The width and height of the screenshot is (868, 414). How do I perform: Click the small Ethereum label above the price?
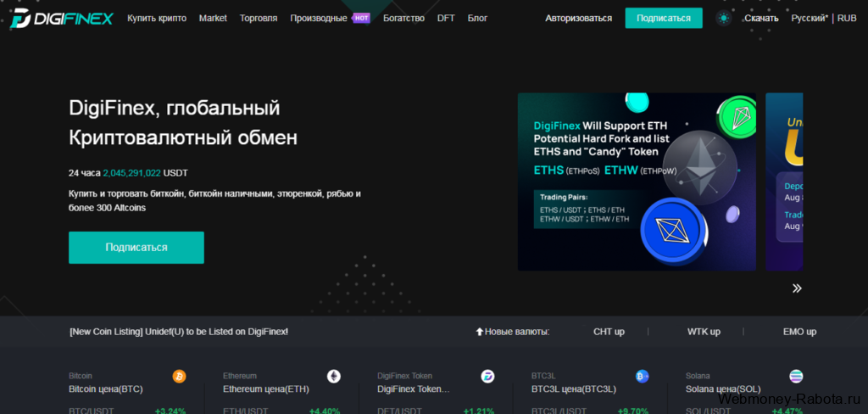(240, 376)
